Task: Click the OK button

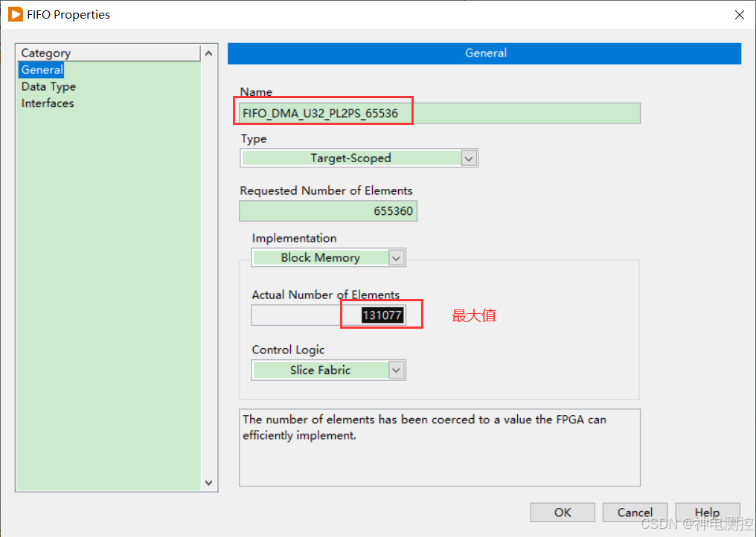Action: click(x=563, y=512)
